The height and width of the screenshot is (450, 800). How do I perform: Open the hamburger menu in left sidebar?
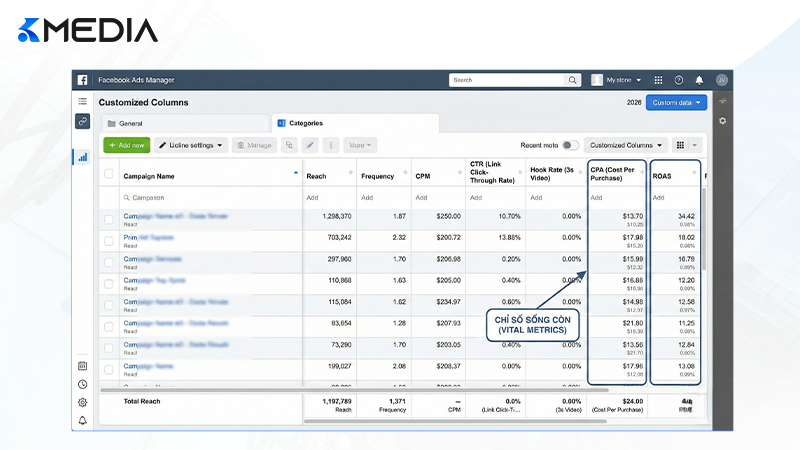82,101
